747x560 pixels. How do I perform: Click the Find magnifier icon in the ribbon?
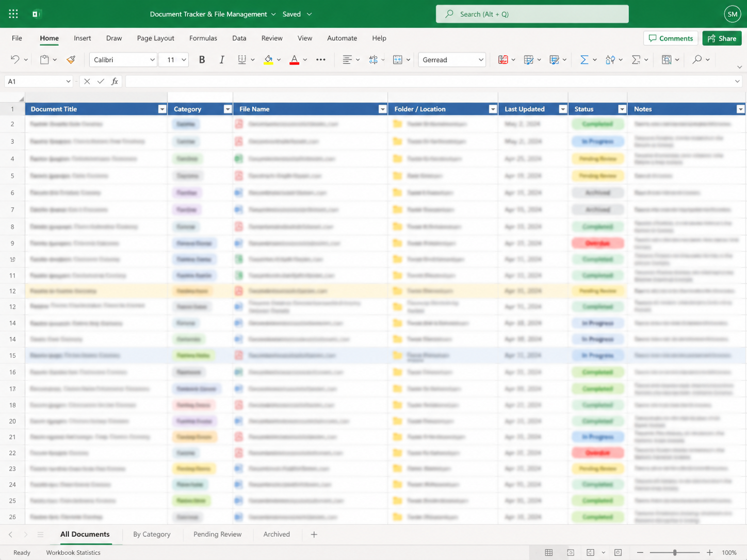pos(697,60)
